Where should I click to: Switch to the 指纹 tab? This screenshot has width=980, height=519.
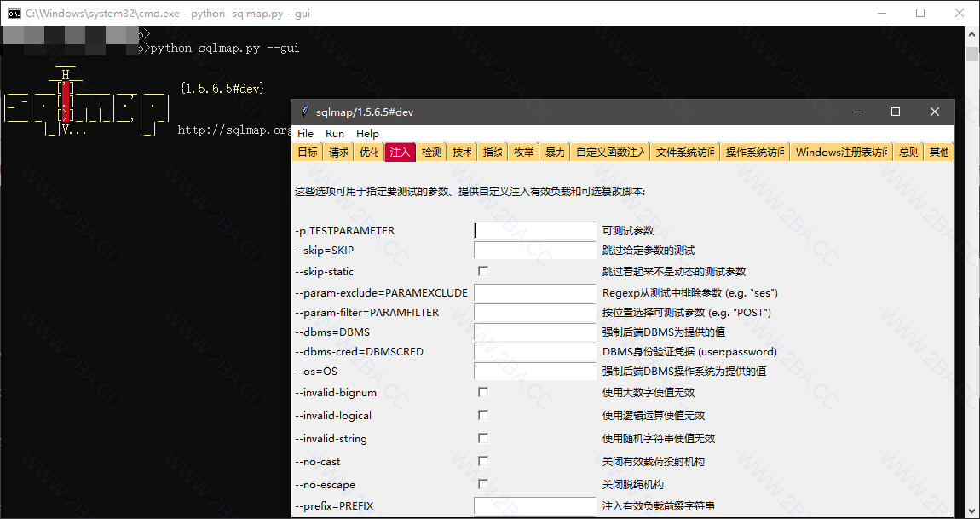point(493,152)
